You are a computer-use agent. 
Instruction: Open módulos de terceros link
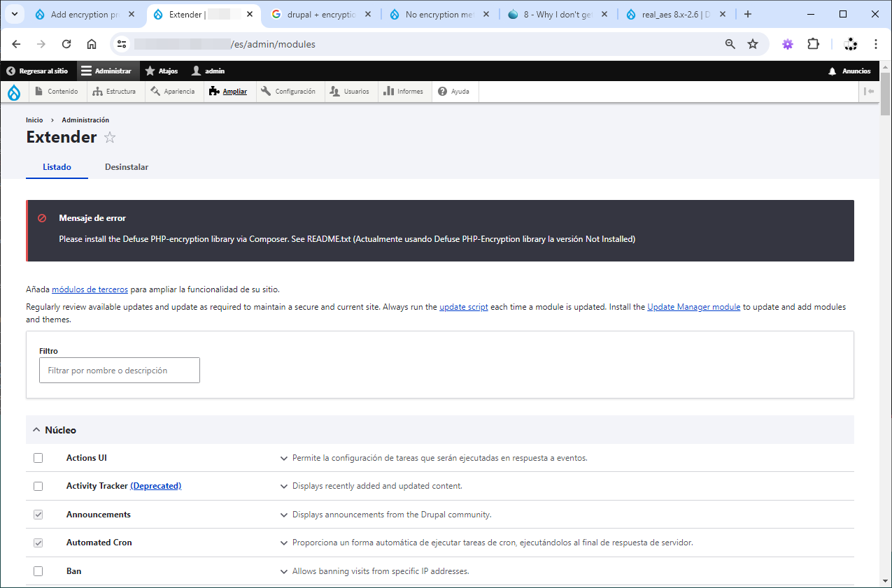(x=90, y=289)
